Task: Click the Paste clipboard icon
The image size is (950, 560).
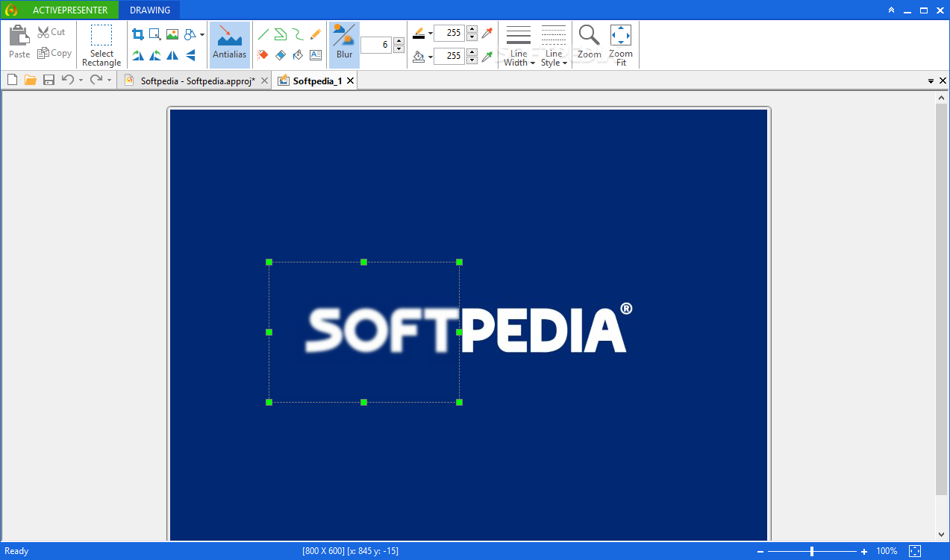Action: point(19,35)
